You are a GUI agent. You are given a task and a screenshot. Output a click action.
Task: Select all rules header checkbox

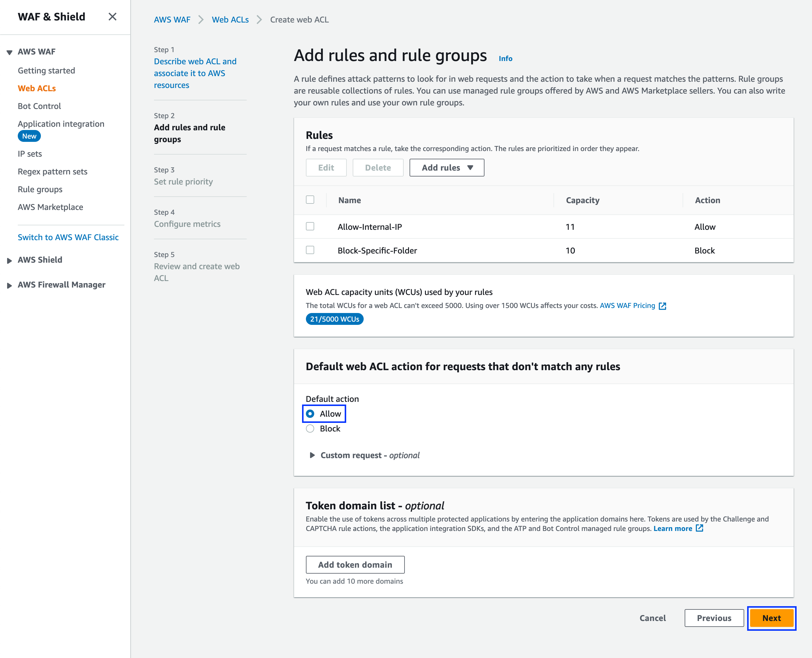click(x=310, y=200)
